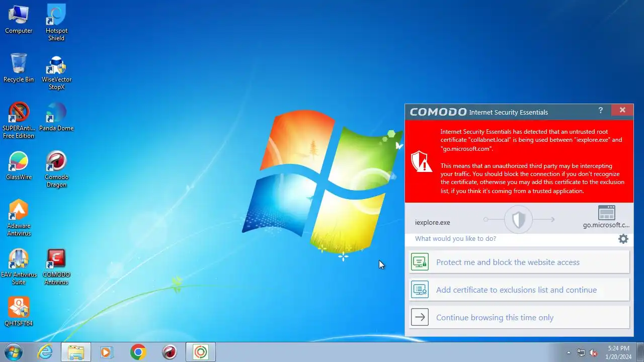Viewport: 644px width, 362px height.
Task: Click 'What would you like to do?' text
Action: (x=455, y=238)
